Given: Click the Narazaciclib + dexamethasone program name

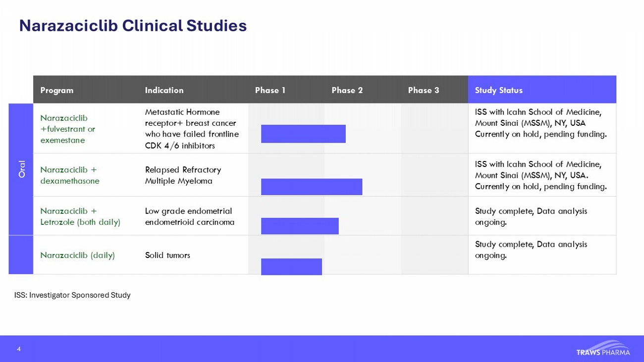Looking at the screenshot, I should click(69, 175).
